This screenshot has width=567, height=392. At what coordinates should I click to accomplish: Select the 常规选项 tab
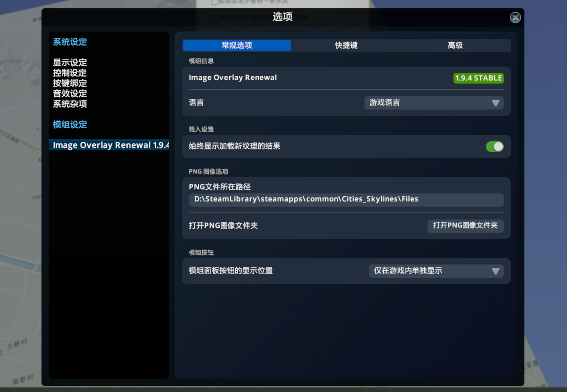tap(236, 45)
